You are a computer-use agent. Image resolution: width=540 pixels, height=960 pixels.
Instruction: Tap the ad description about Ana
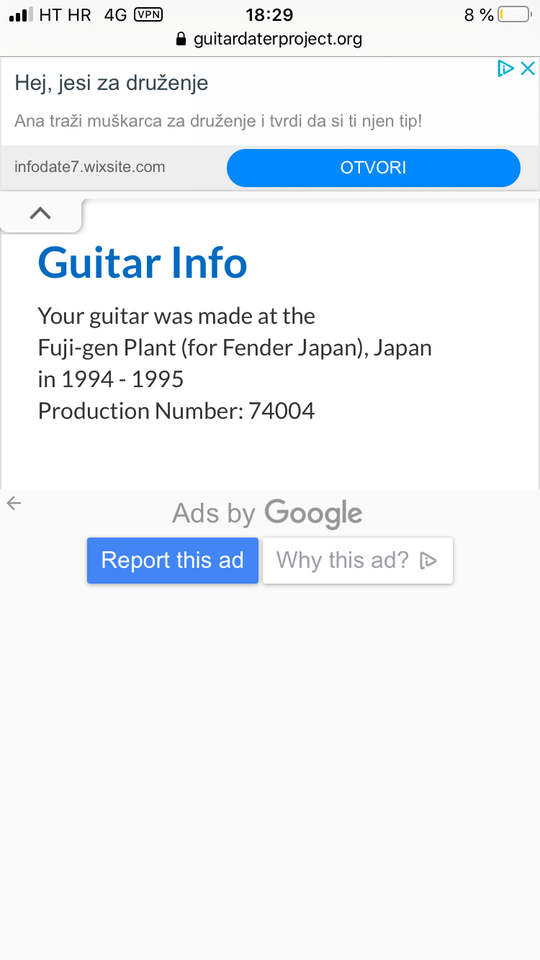[x=219, y=121]
